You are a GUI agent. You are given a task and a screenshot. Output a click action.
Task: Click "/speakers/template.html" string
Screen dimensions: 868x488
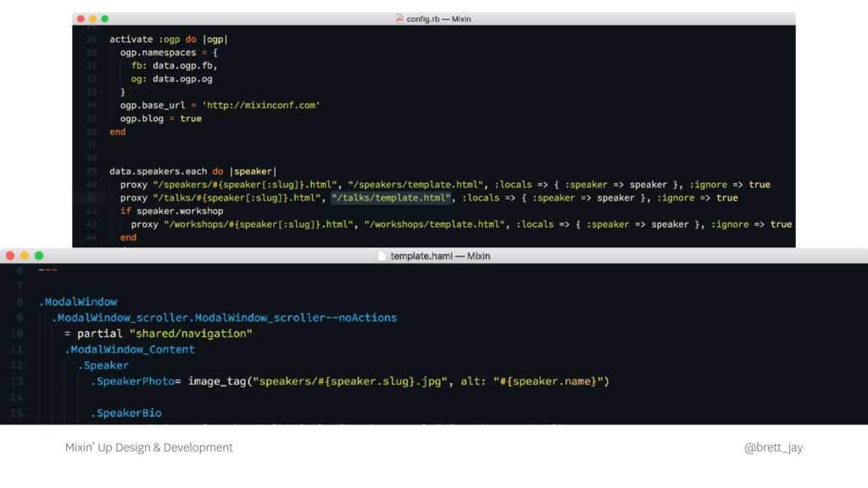click(415, 184)
